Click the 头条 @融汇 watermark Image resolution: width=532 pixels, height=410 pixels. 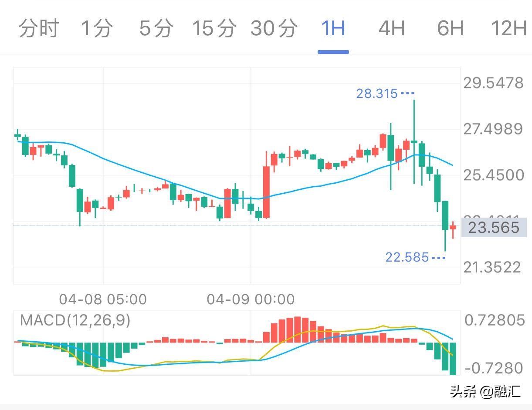point(485,392)
